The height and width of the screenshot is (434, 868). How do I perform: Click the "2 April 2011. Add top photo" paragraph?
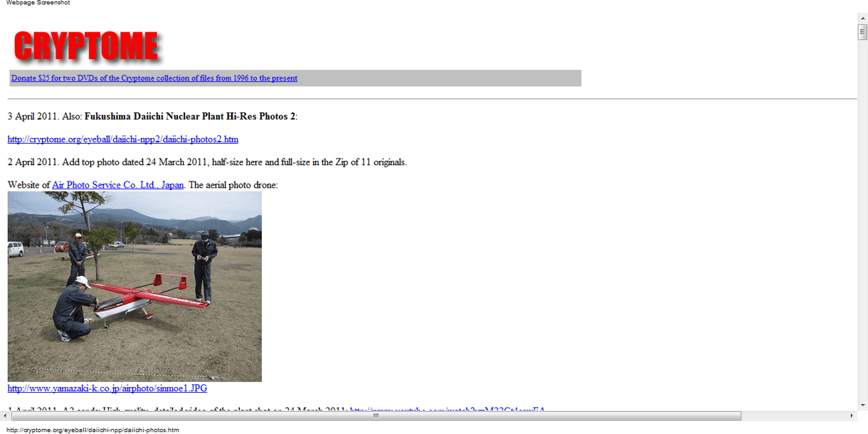point(207,162)
